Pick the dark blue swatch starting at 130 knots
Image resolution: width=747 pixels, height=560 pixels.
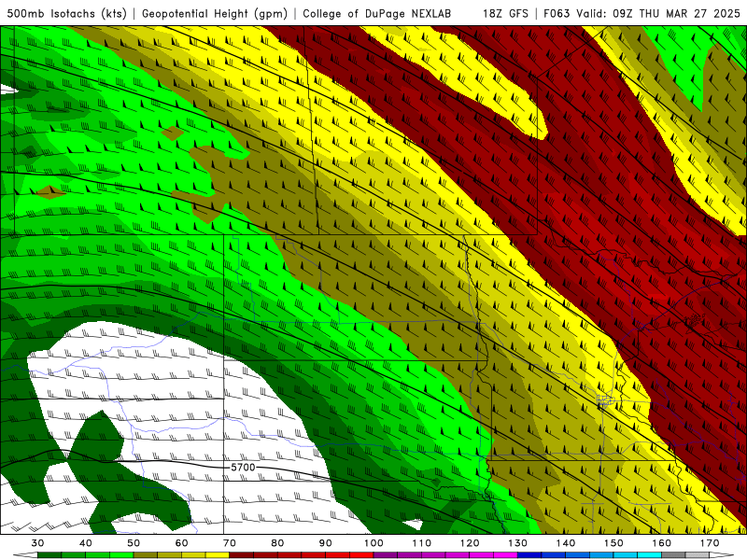[529, 555]
